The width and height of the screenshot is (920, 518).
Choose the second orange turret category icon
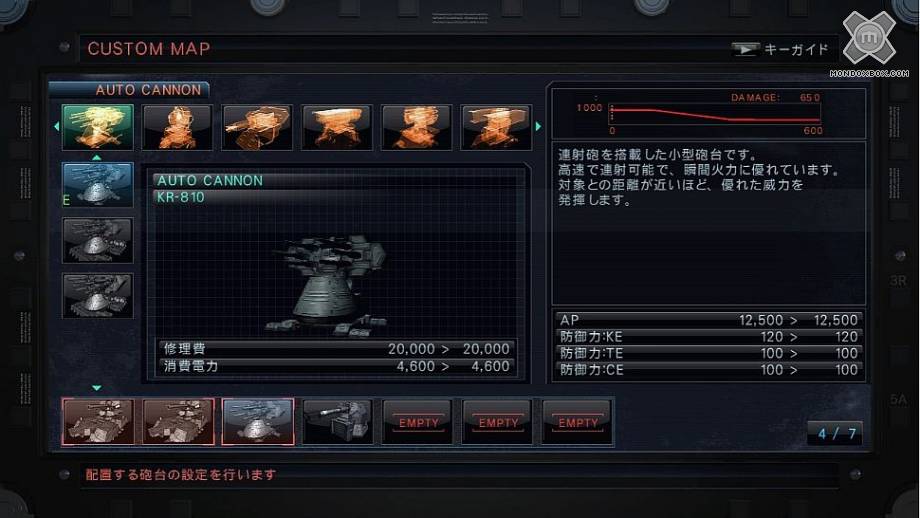click(177, 127)
